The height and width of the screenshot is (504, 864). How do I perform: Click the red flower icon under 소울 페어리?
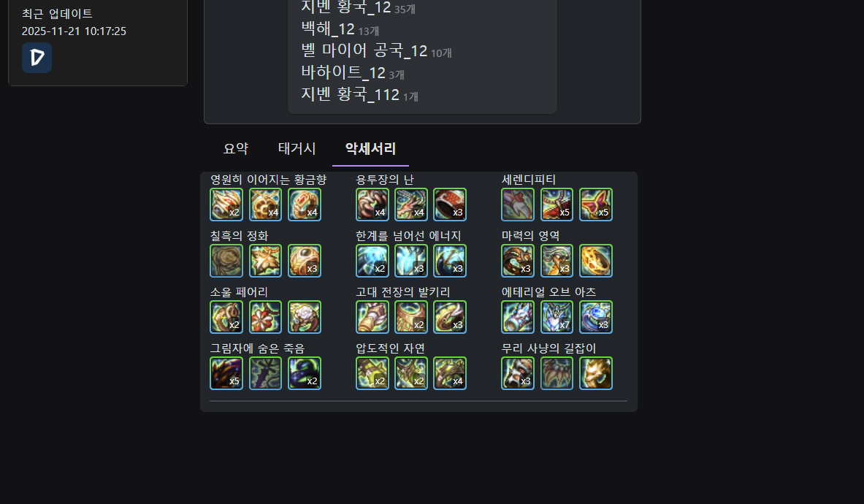click(266, 317)
